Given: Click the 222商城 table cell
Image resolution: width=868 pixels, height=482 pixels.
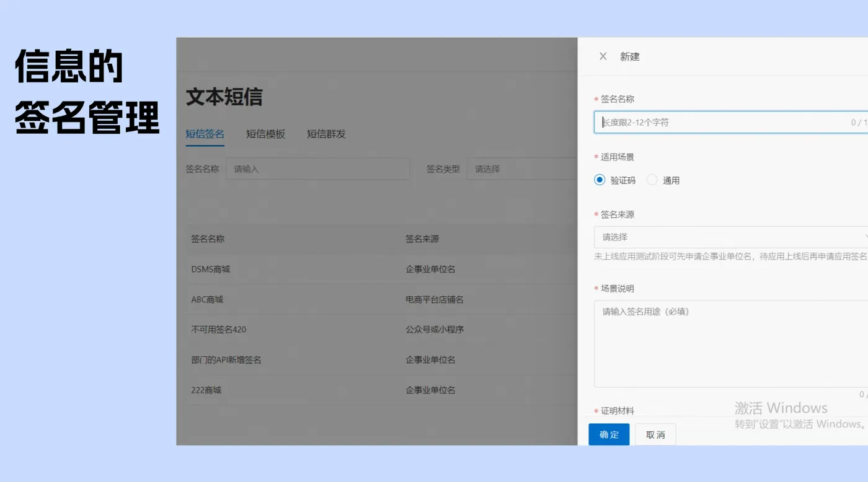Looking at the screenshot, I should coord(206,390).
